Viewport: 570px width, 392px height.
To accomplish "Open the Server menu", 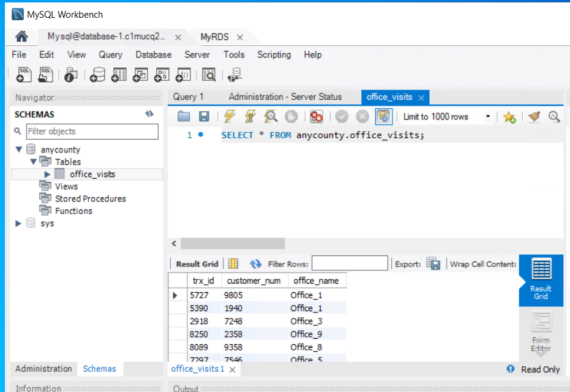I will pyautogui.click(x=197, y=55).
